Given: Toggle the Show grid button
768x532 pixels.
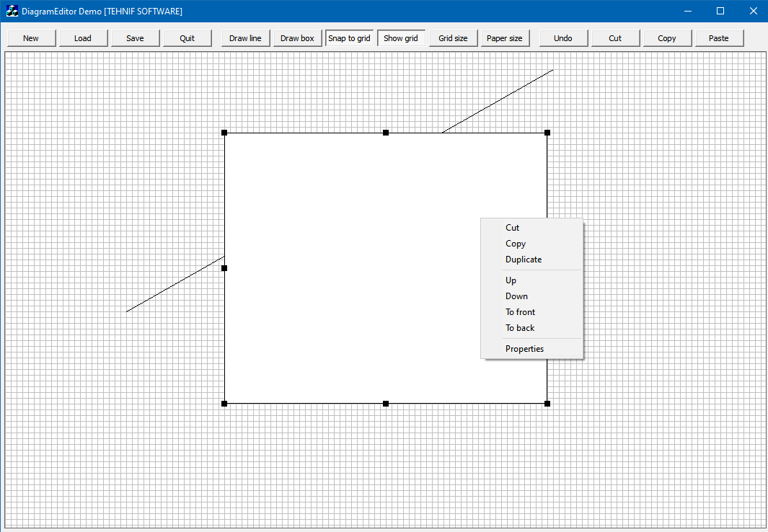Looking at the screenshot, I should 401,38.
